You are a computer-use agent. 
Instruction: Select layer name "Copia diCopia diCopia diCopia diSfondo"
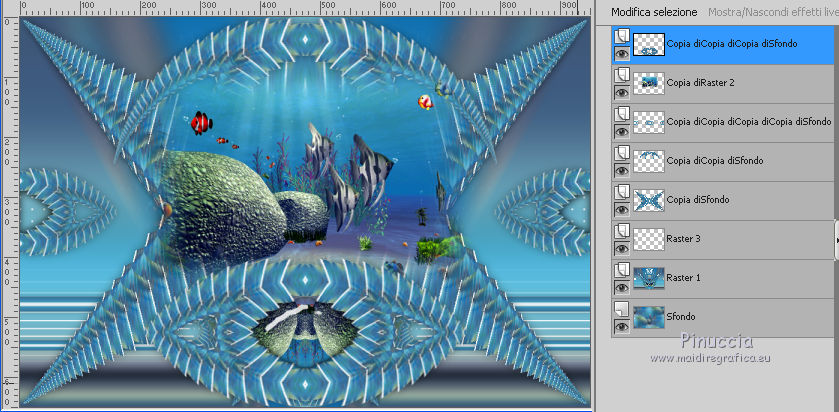tap(749, 122)
